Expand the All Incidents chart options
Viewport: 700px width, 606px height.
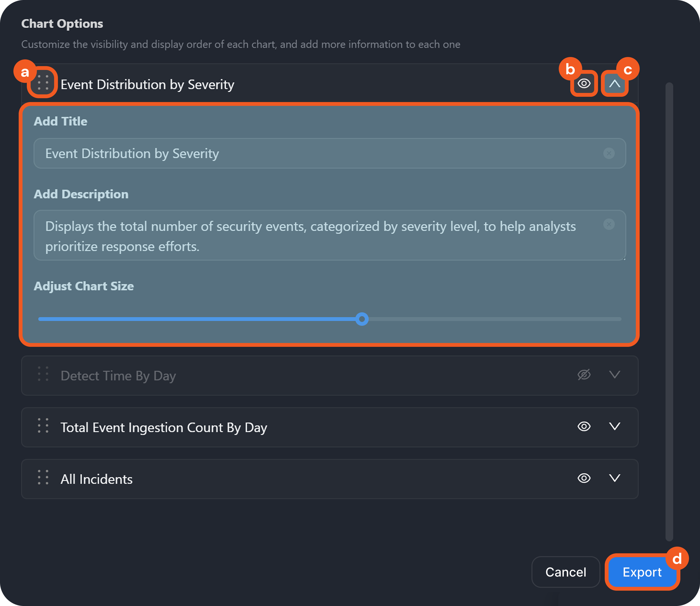(615, 478)
